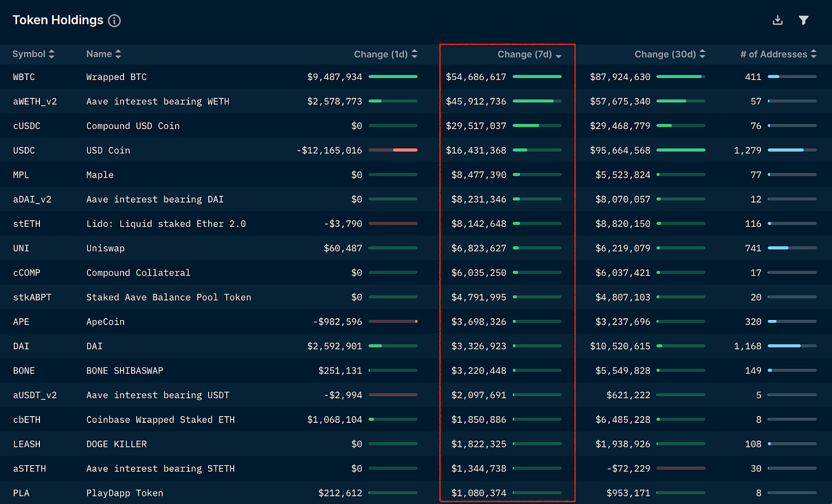The image size is (832, 504).
Task: Click the name Compound Collateral
Action: point(138,273)
